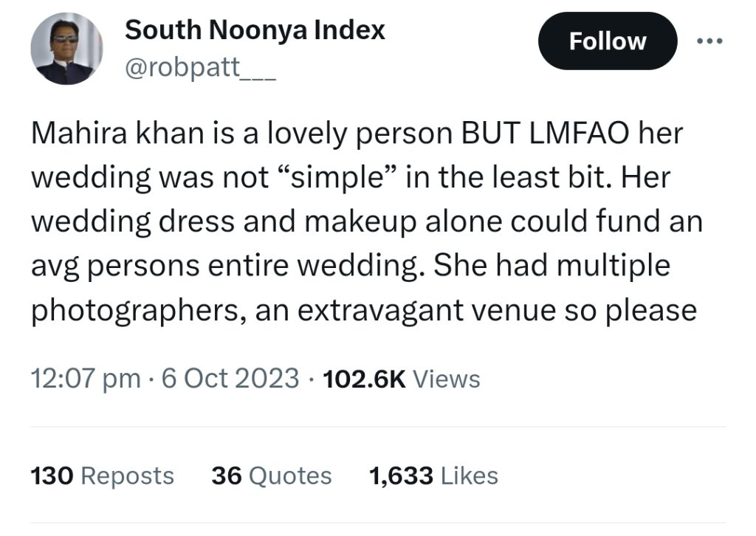This screenshot has width=756, height=536.
Task: Click the word "LMFAO" in the tweet
Action: 579,133
